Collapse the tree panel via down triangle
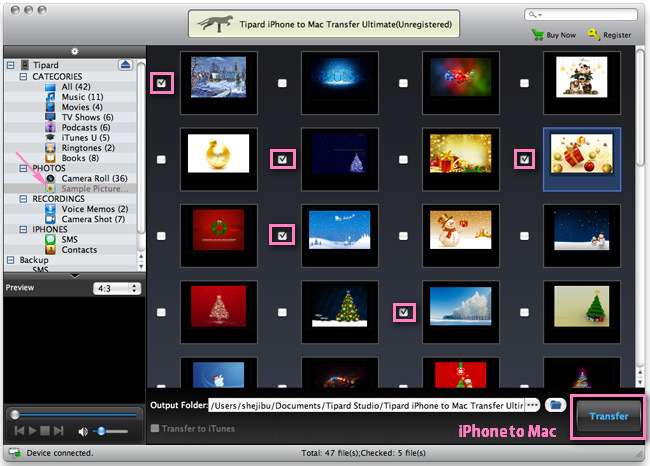Screen dimensions: 650x466 (x=75, y=276)
